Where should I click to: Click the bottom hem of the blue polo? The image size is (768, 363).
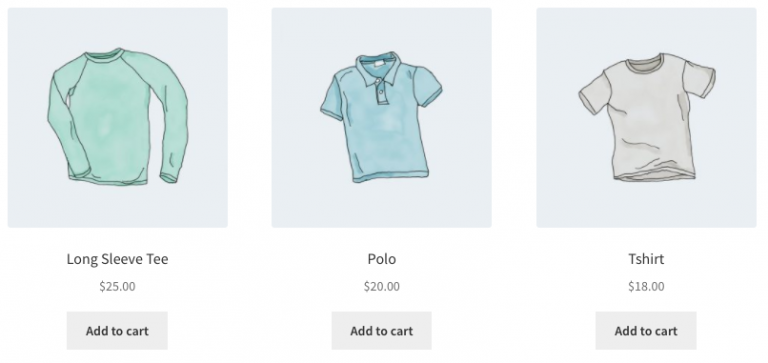[390, 176]
